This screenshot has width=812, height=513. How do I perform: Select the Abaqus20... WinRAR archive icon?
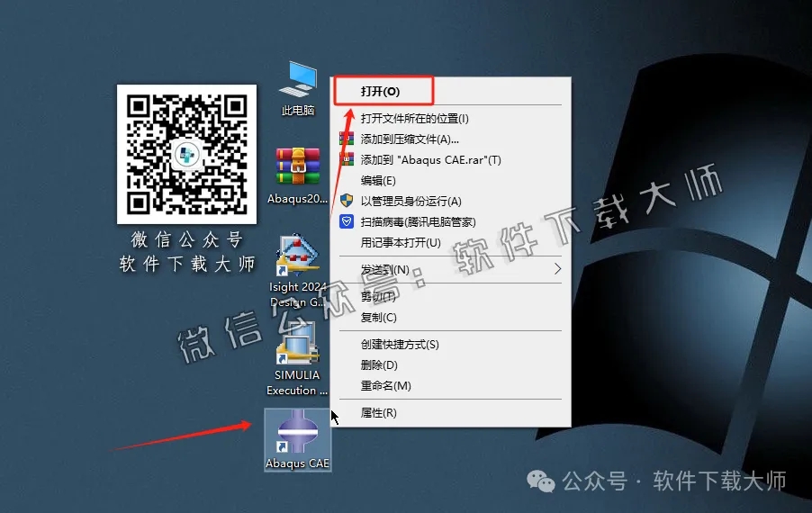(297, 176)
